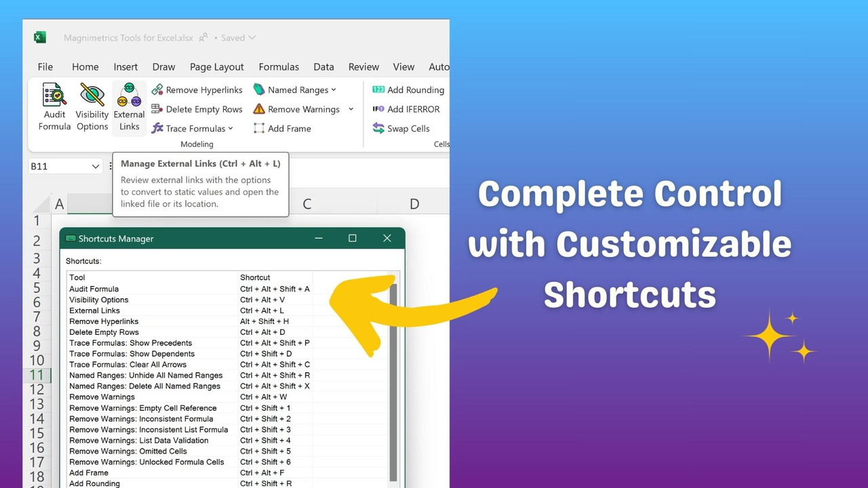Screen dimensions: 868x488
Task: Open the Name Box dropdown arrow
Action: (x=96, y=167)
